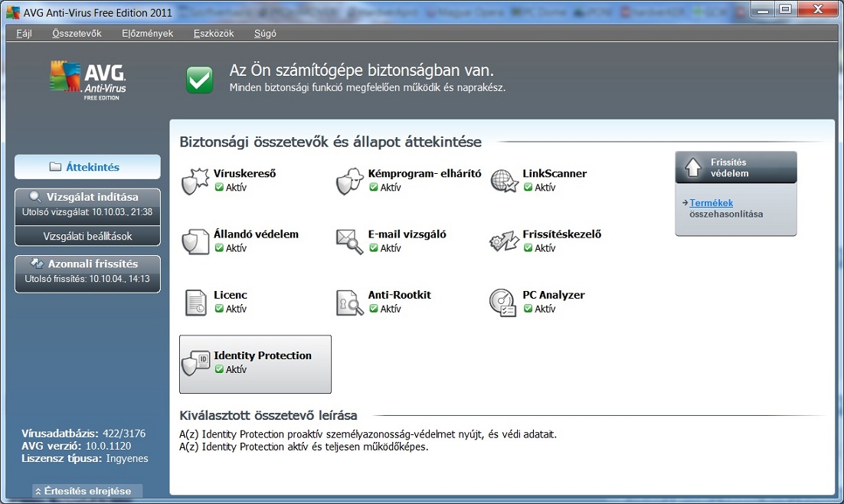Click the Licenc document icon

tap(195, 303)
